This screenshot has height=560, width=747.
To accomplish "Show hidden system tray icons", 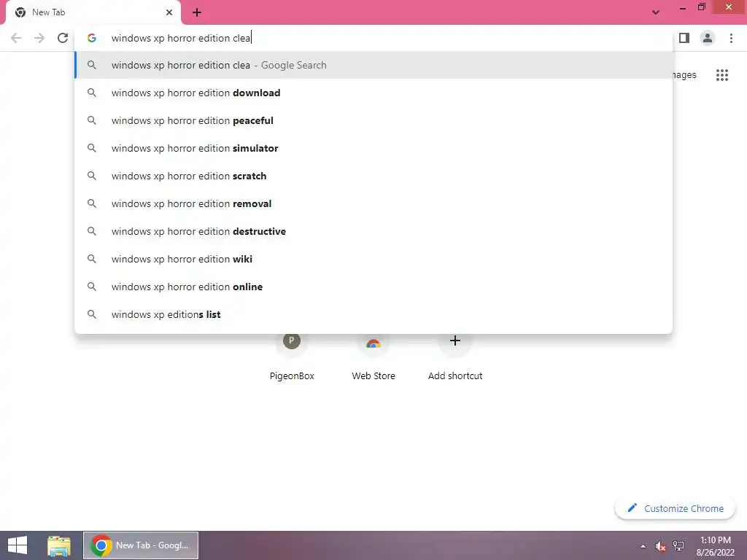I will pyautogui.click(x=643, y=546).
